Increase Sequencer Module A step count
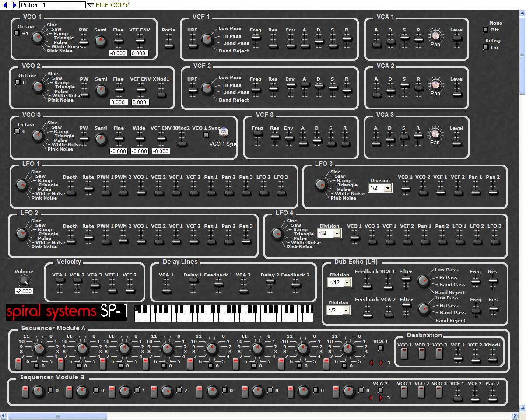 [x=381, y=363]
